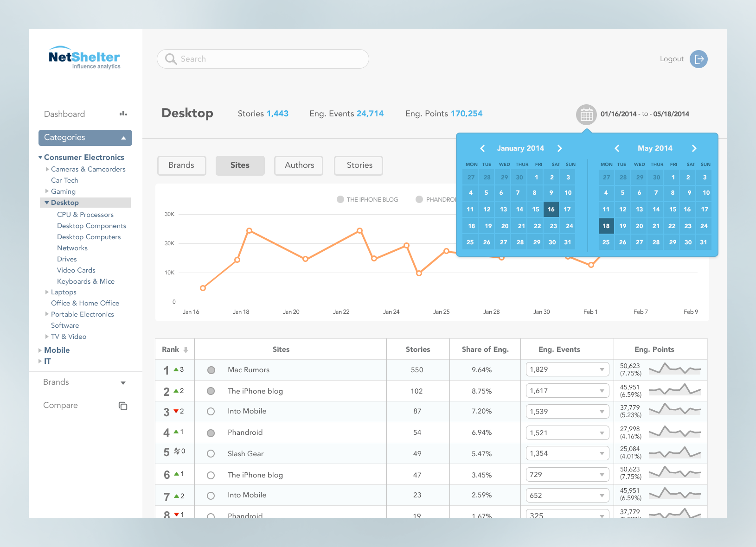Go to next month after May 2014

[694, 148]
